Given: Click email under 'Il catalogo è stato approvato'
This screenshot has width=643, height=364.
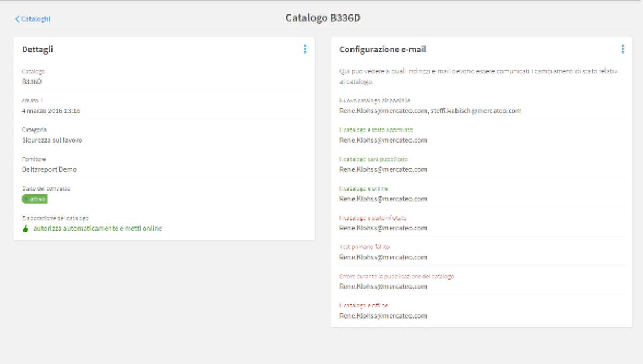Looking at the screenshot, I should tap(383, 140).
